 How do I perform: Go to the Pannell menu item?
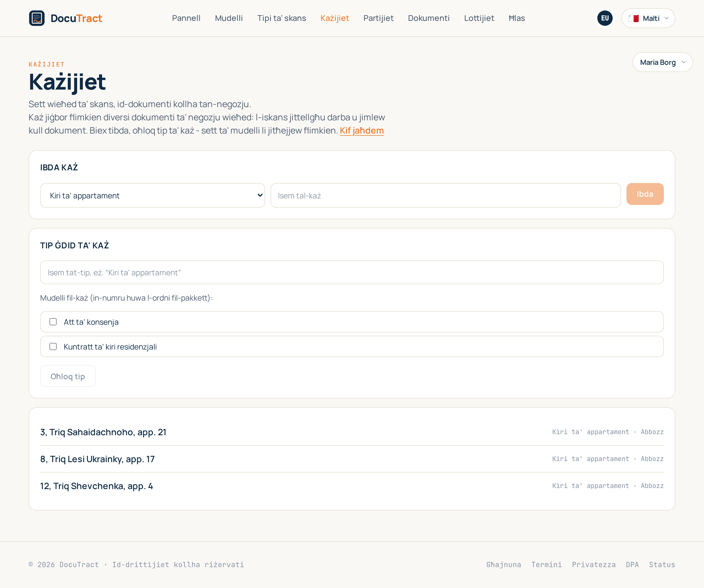click(186, 18)
